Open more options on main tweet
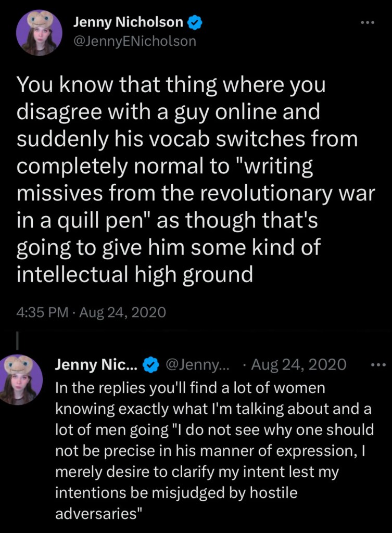The width and height of the screenshot is (392, 533). point(368,22)
